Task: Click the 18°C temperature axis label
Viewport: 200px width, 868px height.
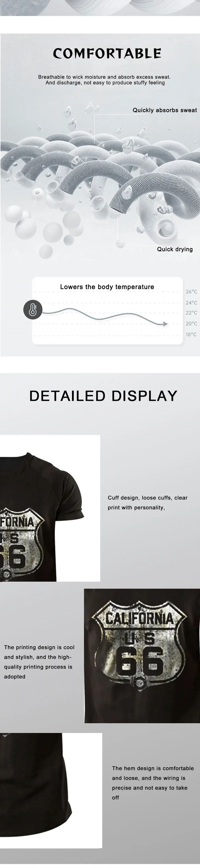Action: coord(191,335)
